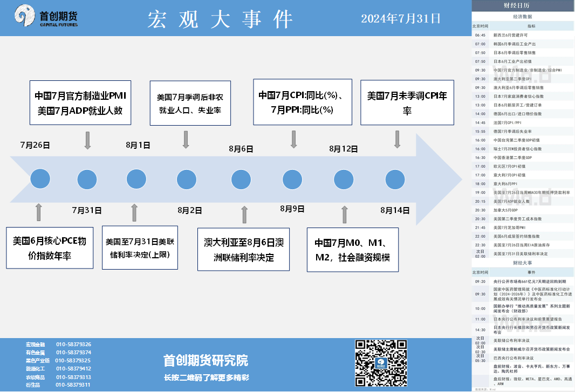
Task: Click row 中国7月官方制造业/非制造业/综合PMI
Action: [x=523, y=70]
